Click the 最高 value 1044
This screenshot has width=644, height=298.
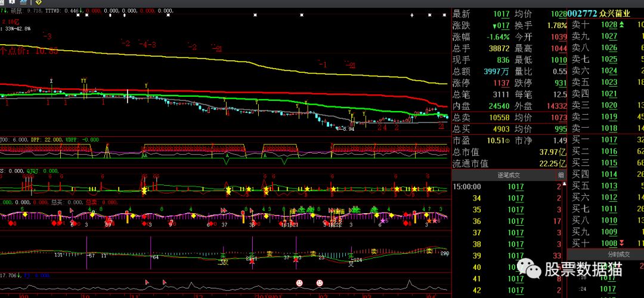pos(559,48)
